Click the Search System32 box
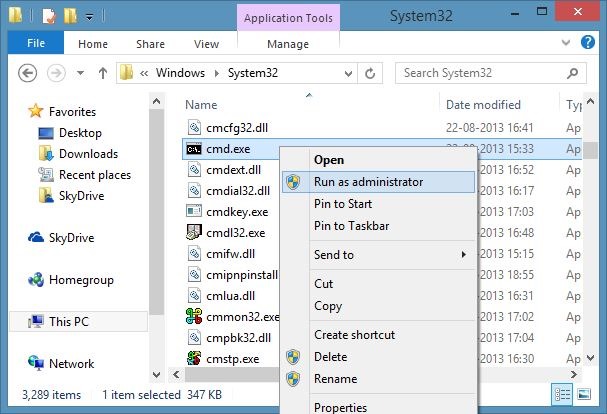The width and height of the screenshot is (607, 414). click(x=490, y=73)
